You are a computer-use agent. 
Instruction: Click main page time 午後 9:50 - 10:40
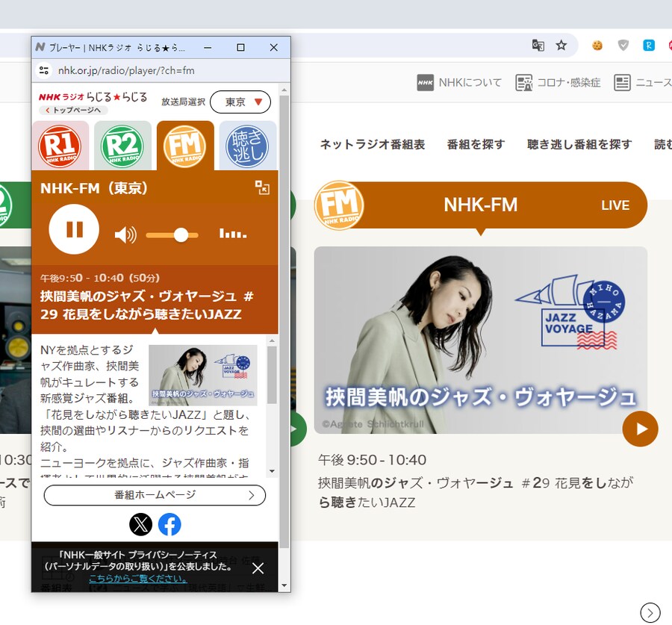point(372,460)
